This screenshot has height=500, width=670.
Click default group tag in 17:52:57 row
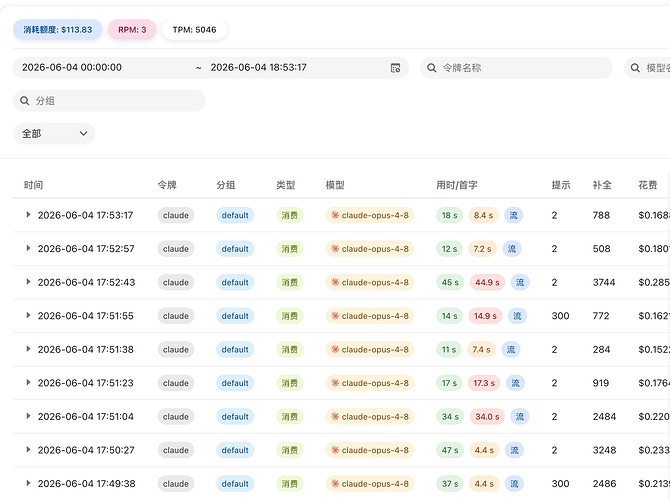[235, 249]
